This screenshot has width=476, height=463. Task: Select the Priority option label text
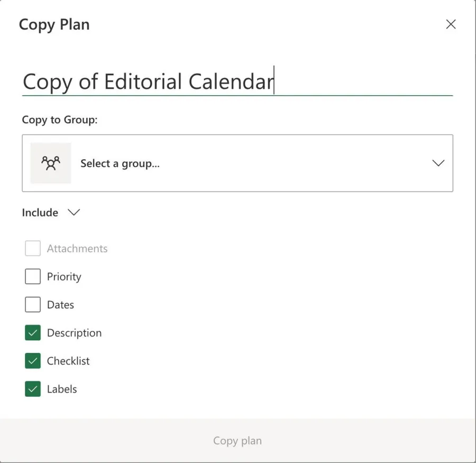(64, 276)
